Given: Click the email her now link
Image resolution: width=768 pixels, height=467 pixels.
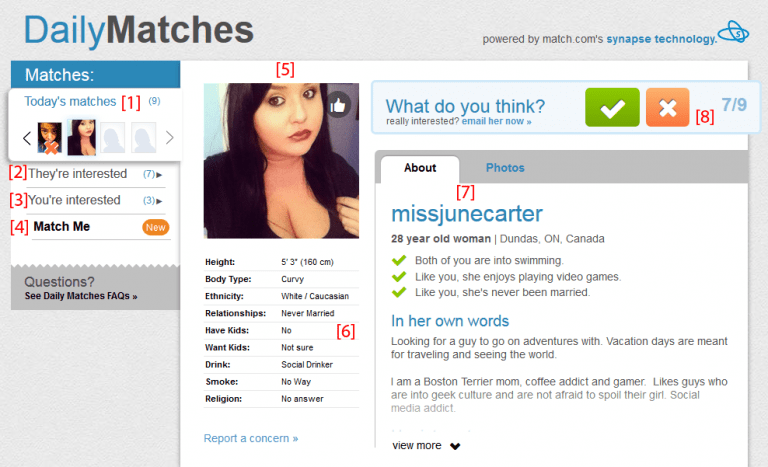Looking at the screenshot, I should pyautogui.click(x=497, y=122).
